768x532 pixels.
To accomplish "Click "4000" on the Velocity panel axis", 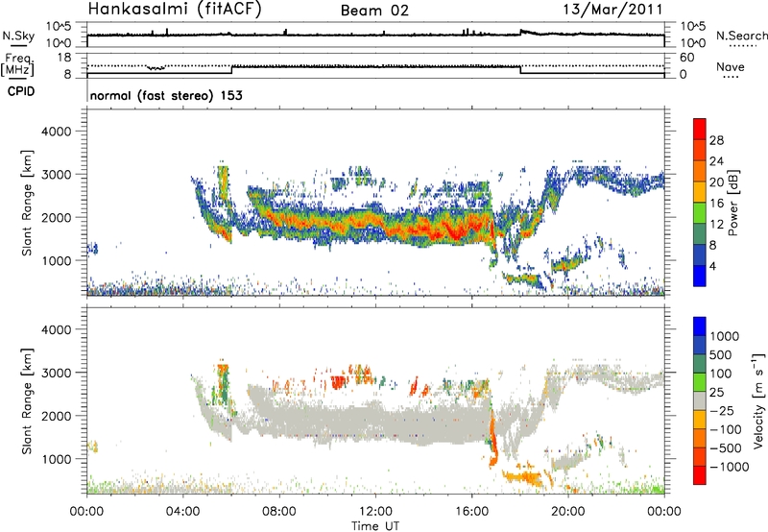I will [x=56, y=329].
